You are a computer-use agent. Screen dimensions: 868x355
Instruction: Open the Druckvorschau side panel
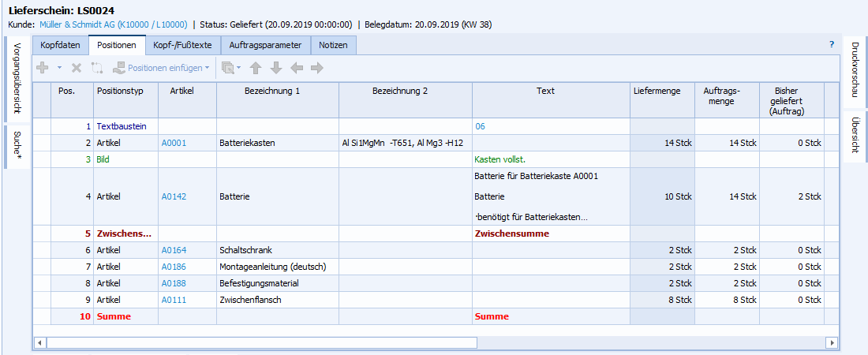point(855,69)
